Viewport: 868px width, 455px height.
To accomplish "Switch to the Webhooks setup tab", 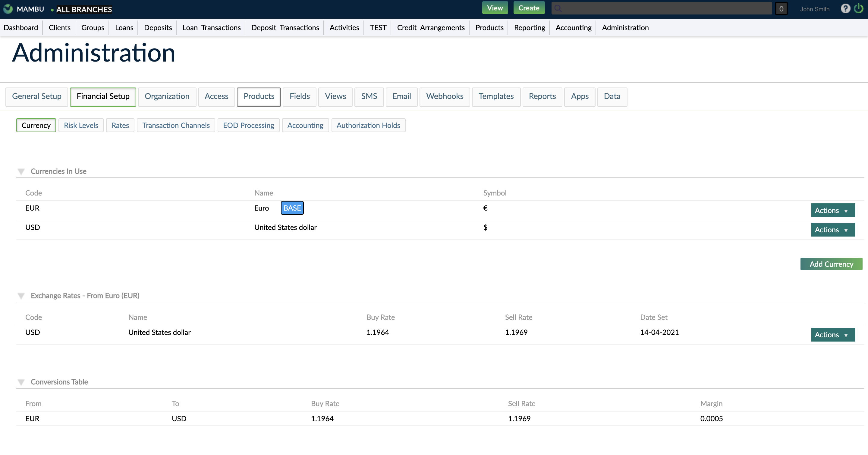I will 445,97.
